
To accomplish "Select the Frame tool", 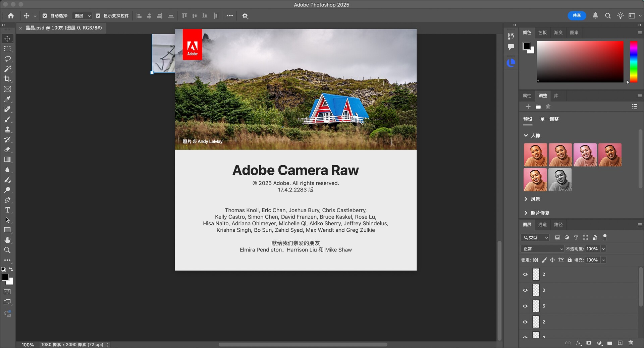I will pos(7,89).
